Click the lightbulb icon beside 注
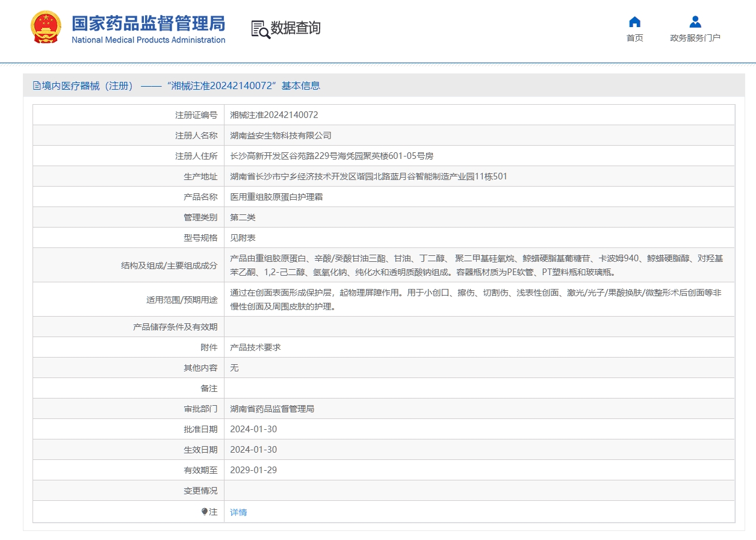Screen dimensions: 756x540 205,512
